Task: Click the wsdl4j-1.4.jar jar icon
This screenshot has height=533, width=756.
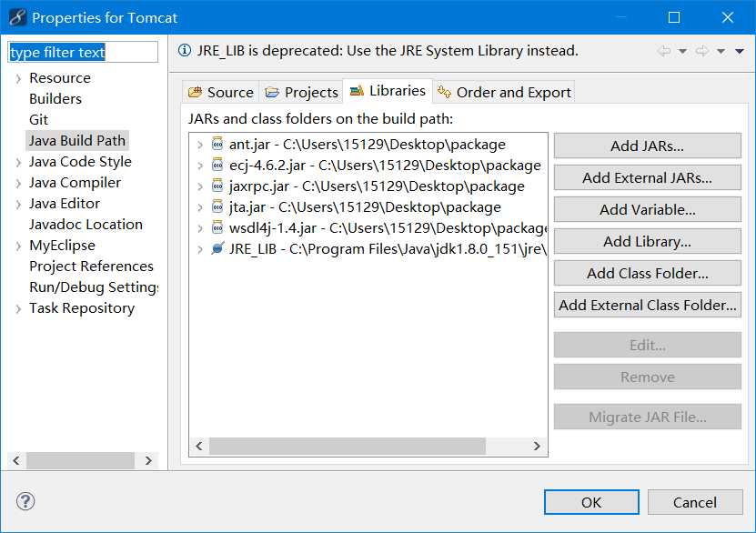Action: point(217,227)
